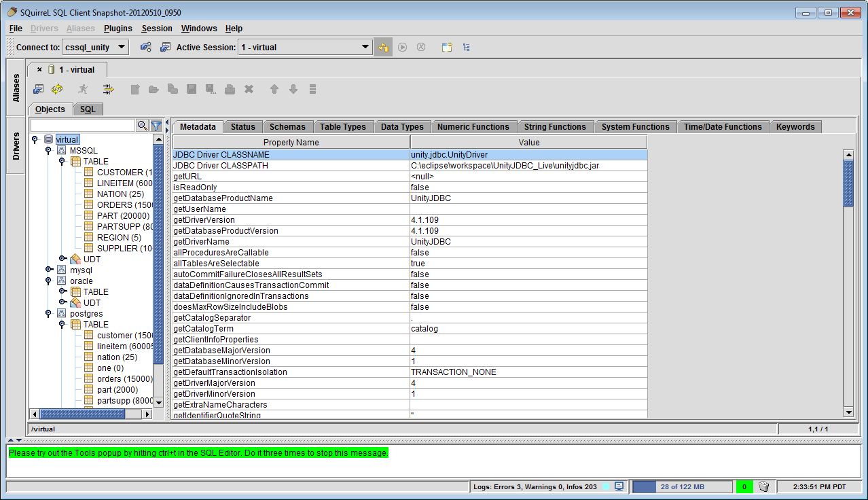The image size is (868, 500).
Task: Open the Session menu
Action: (x=157, y=29)
